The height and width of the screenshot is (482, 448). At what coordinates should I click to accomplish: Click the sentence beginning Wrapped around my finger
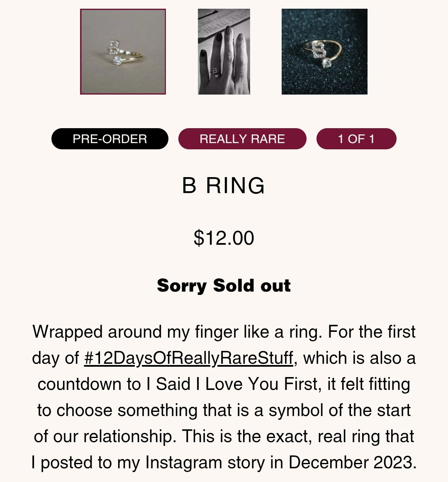[178, 332]
